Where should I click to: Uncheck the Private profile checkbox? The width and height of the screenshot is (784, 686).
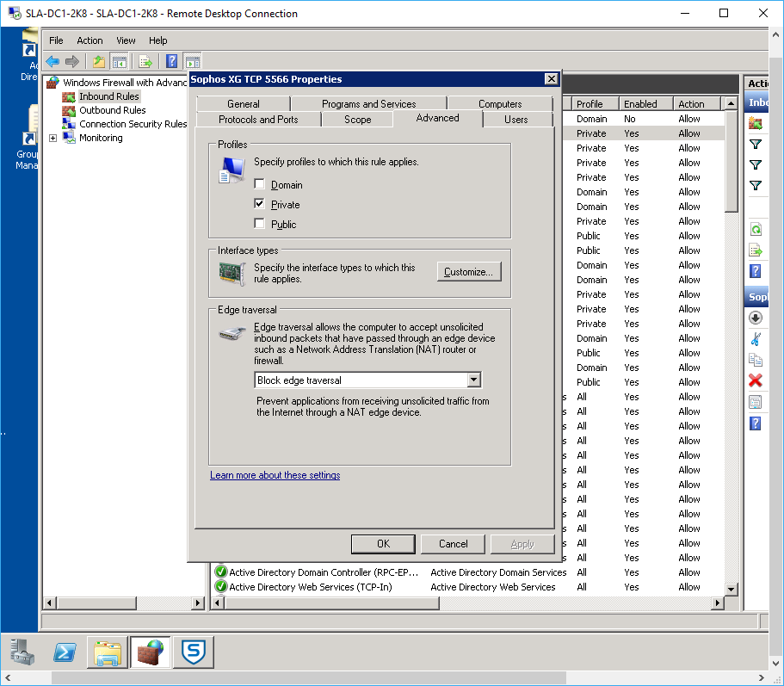click(260, 203)
